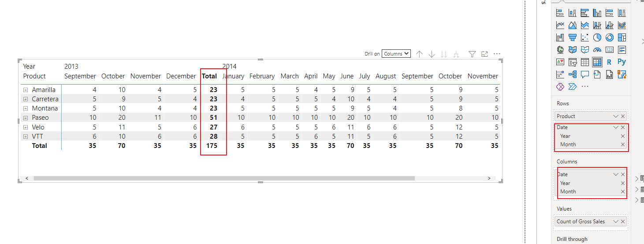Open Count of Gross Sales field dropdown
The height and width of the screenshot is (244, 644).
(x=616, y=222)
